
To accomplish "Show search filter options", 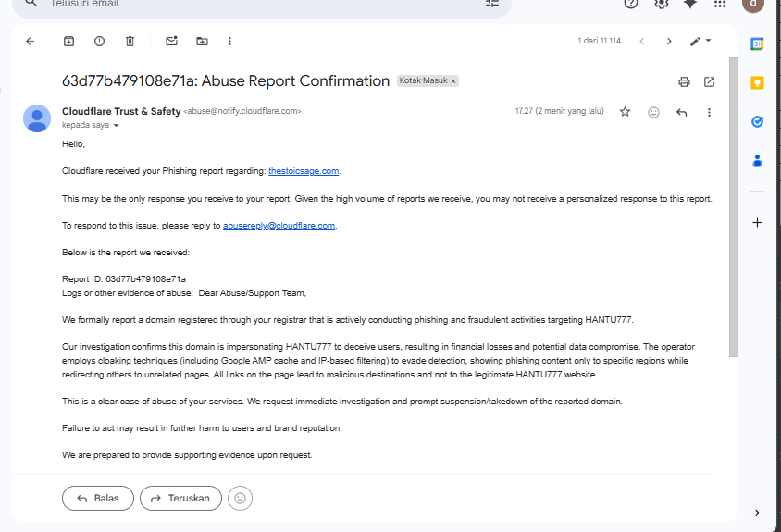I will click(491, 4).
